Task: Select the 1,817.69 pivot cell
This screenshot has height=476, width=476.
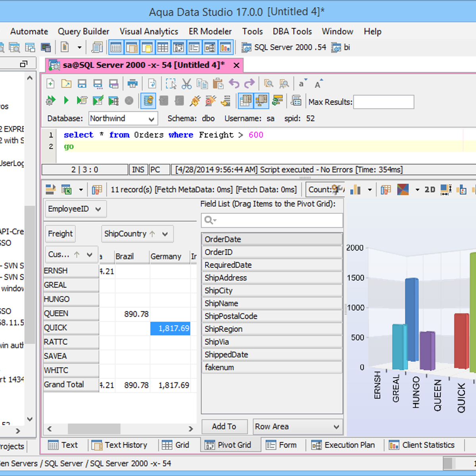Action: pyautogui.click(x=170, y=328)
